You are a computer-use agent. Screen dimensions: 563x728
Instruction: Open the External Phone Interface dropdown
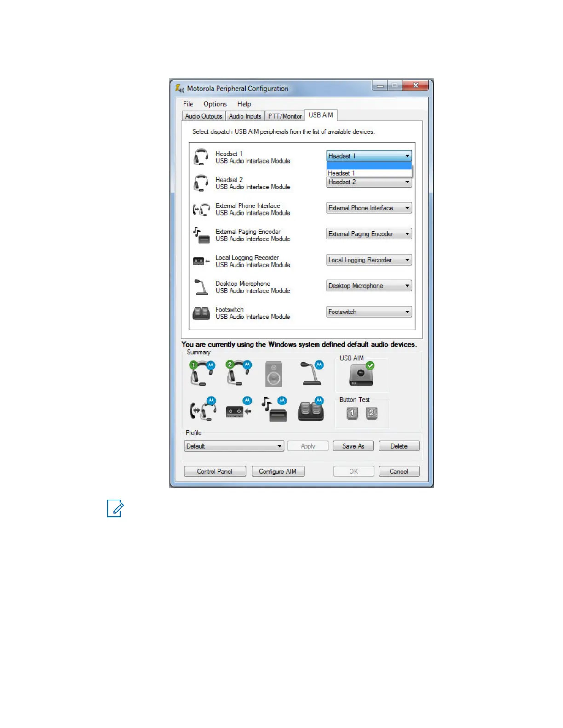(369, 208)
